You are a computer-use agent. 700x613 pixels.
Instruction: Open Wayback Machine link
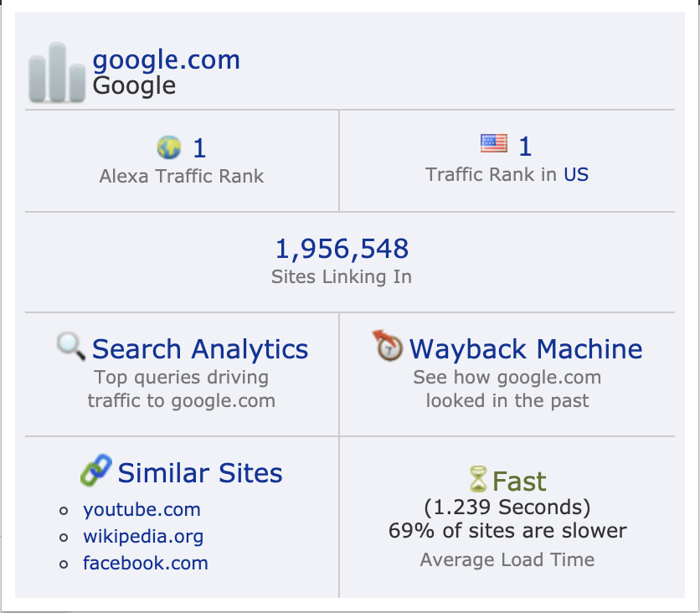click(x=526, y=348)
